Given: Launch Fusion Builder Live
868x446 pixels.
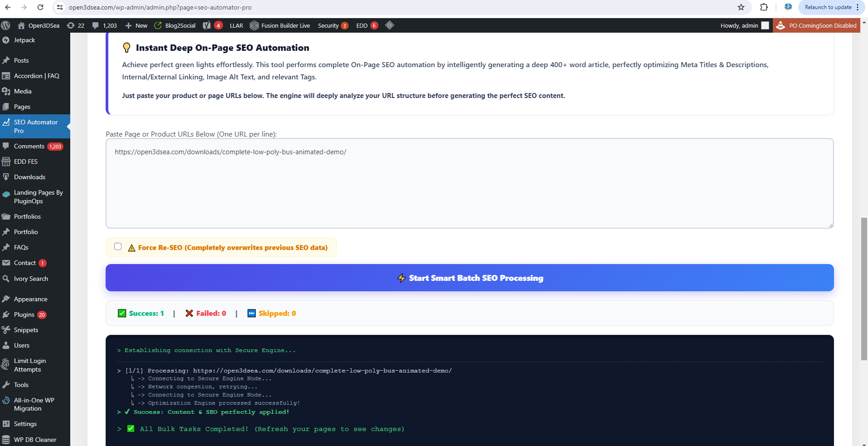Looking at the screenshot, I should click(x=280, y=25).
